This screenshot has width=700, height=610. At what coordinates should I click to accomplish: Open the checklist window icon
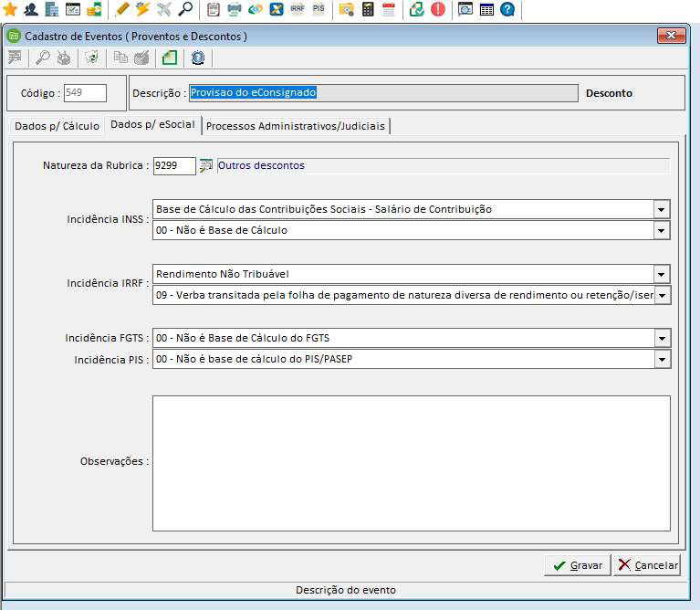[73, 9]
